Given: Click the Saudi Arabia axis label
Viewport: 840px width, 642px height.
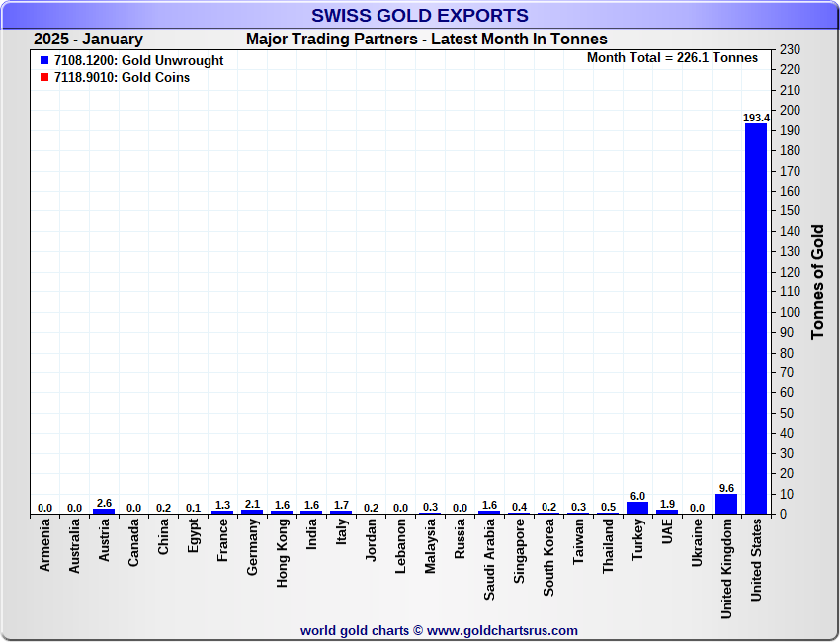Looking at the screenshot, I should point(489,560).
